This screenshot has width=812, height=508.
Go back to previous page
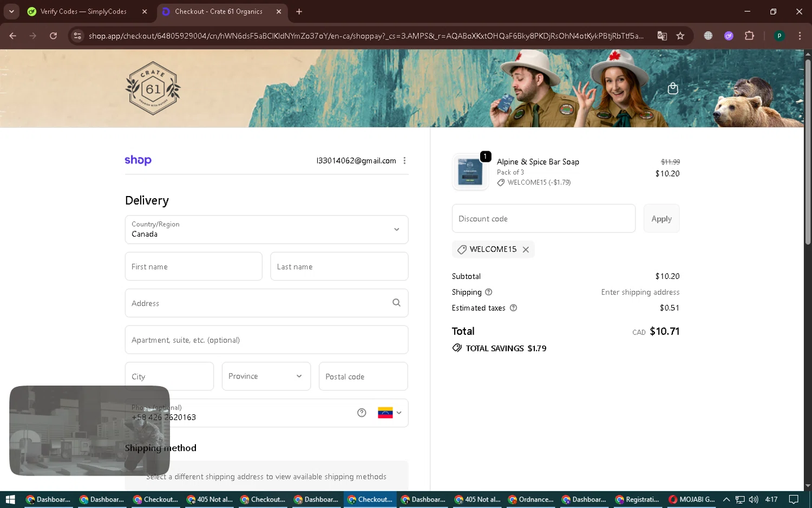[13, 36]
